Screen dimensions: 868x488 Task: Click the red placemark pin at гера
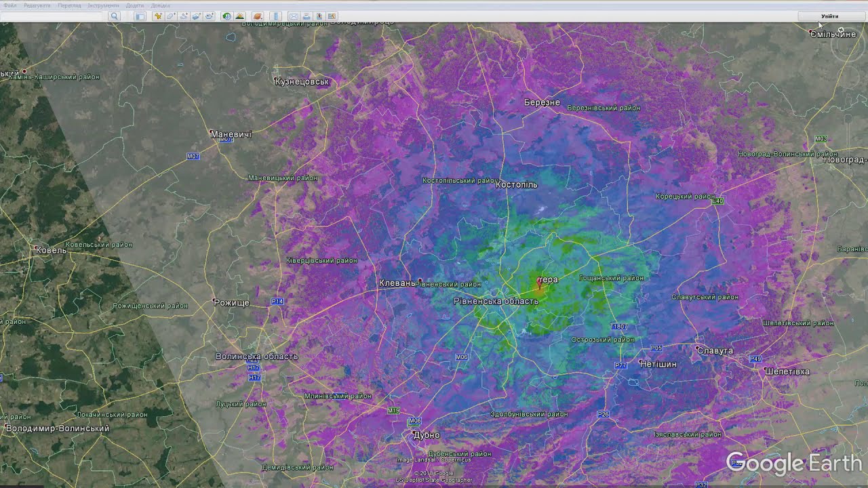pos(540,283)
